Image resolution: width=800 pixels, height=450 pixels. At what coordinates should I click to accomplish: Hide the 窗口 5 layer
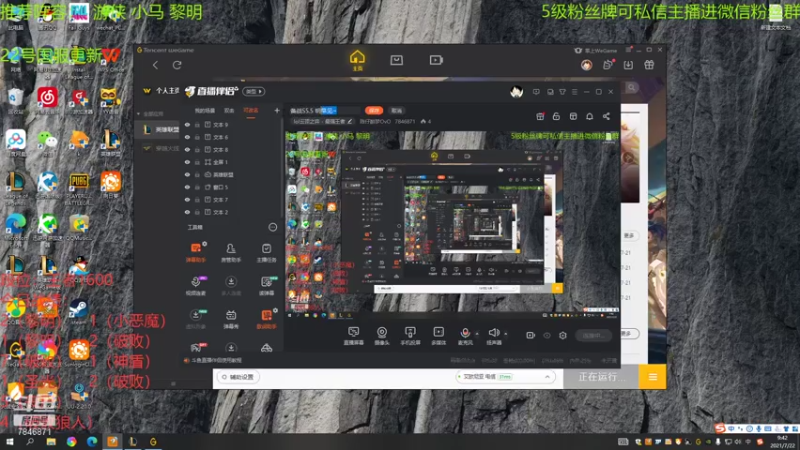tap(187, 187)
